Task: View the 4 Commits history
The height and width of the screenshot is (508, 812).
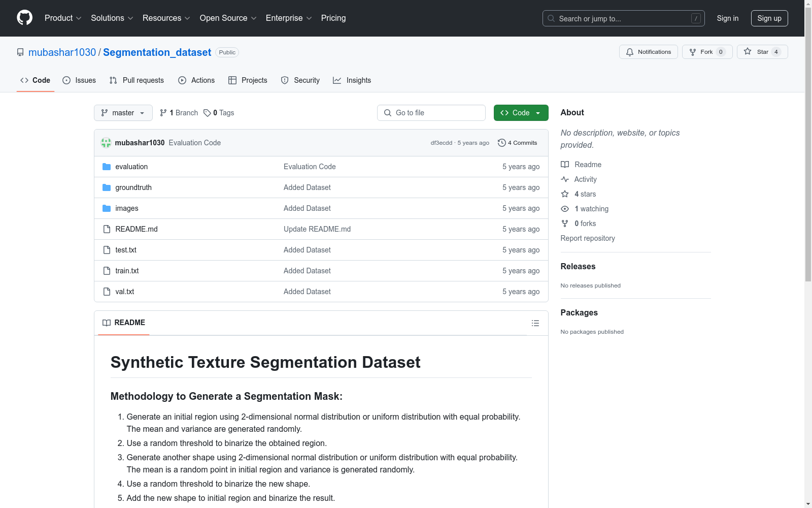Action: click(x=518, y=143)
